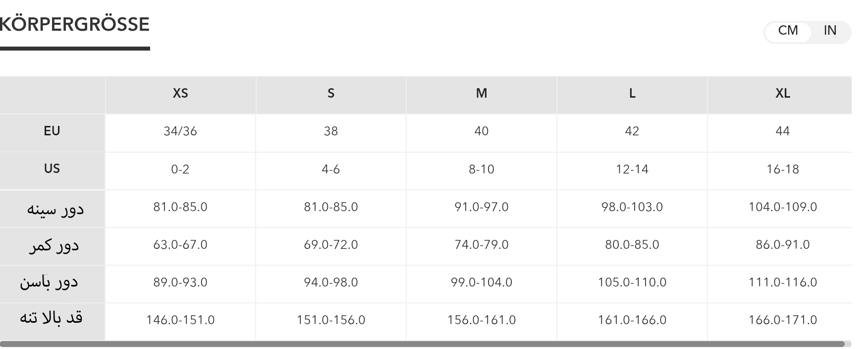
Task: Click the M size column header
Action: pyautogui.click(x=482, y=94)
